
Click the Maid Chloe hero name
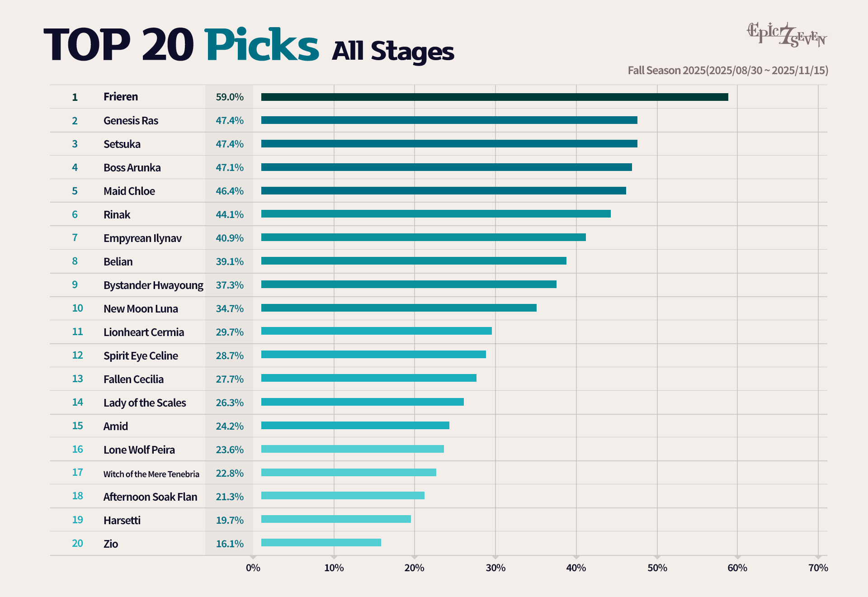pos(129,191)
